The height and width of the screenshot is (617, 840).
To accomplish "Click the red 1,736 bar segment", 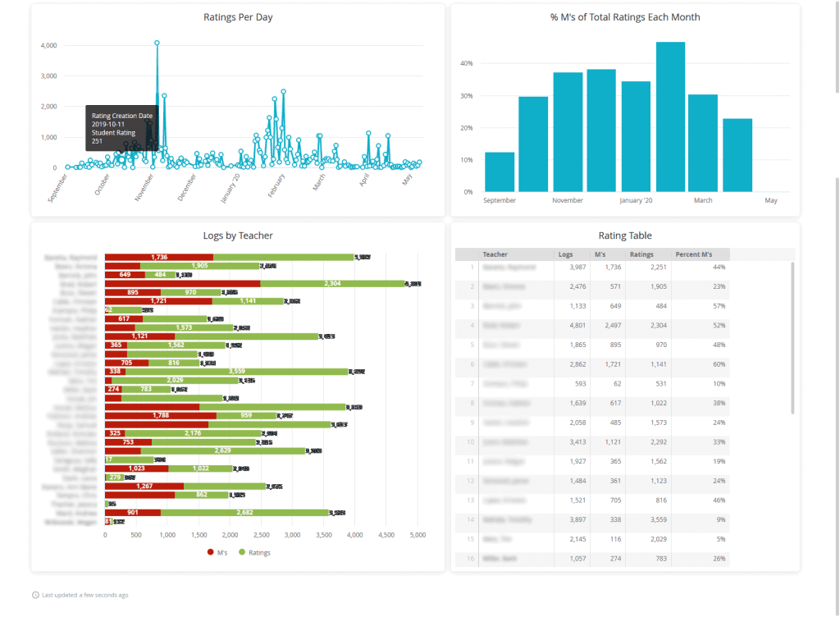I will (159, 258).
